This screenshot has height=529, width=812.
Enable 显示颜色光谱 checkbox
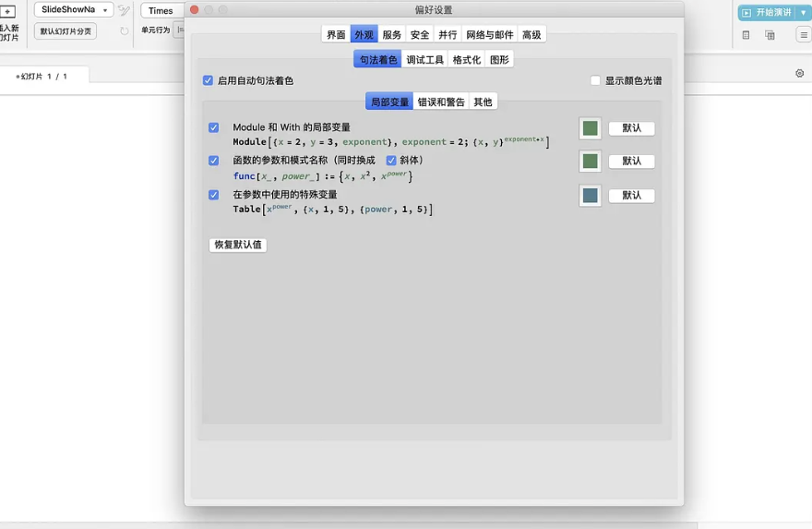[x=595, y=80]
